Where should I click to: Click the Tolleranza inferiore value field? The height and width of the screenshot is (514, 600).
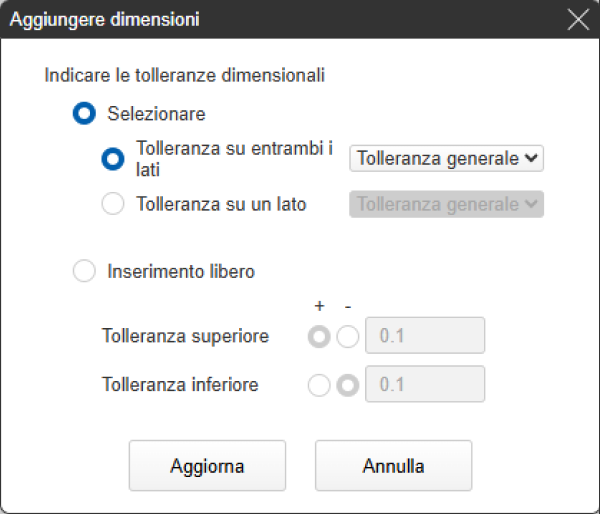pyautogui.click(x=426, y=384)
